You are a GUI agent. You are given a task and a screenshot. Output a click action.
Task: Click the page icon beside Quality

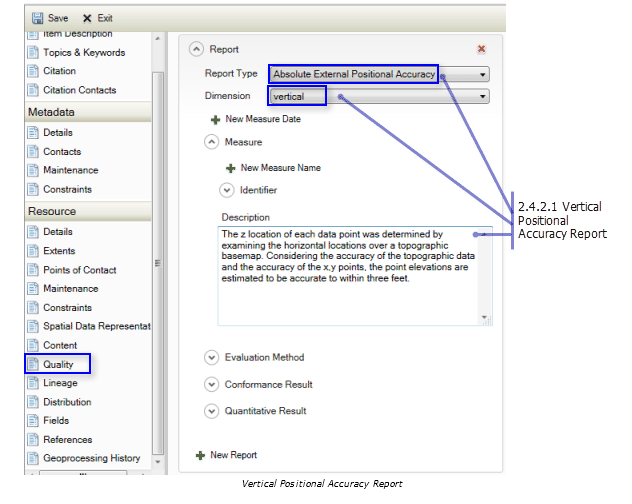(33, 364)
